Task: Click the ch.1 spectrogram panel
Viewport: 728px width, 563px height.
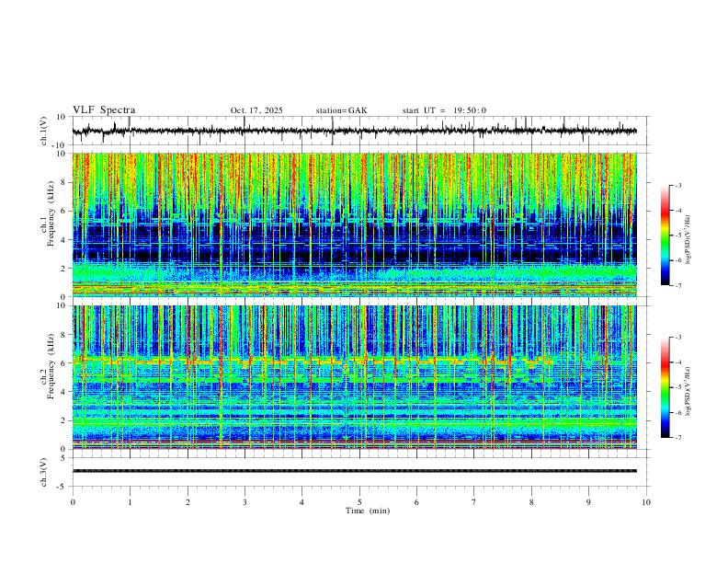Action: click(x=355, y=224)
